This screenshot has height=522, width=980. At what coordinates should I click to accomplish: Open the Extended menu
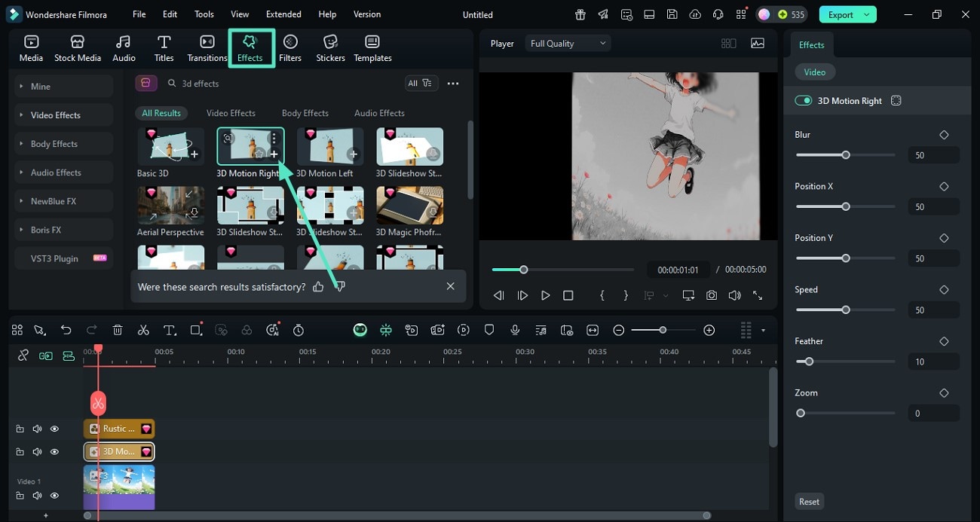[283, 14]
